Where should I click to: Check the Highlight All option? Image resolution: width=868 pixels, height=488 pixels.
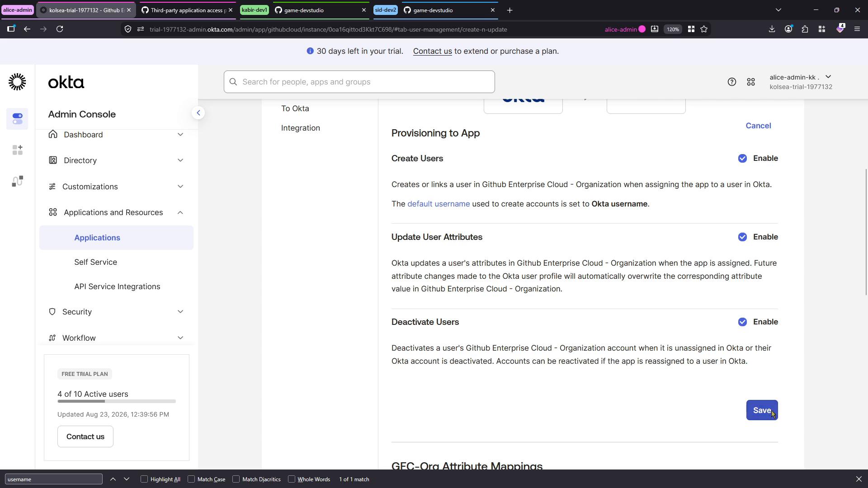(144, 479)
